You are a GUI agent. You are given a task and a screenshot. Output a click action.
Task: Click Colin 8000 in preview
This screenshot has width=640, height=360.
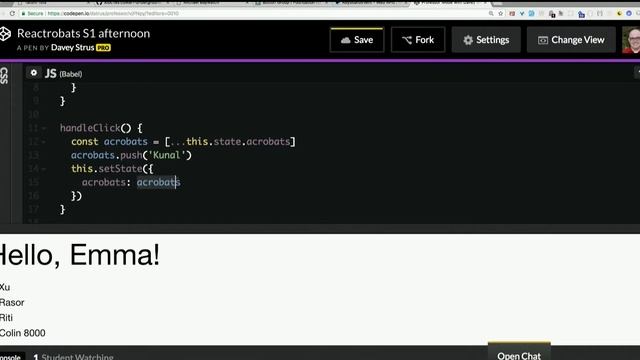click(22, 333)
